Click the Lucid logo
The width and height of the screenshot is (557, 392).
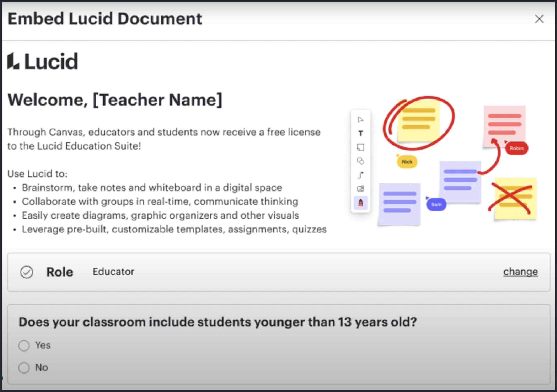tap(43, 61)
